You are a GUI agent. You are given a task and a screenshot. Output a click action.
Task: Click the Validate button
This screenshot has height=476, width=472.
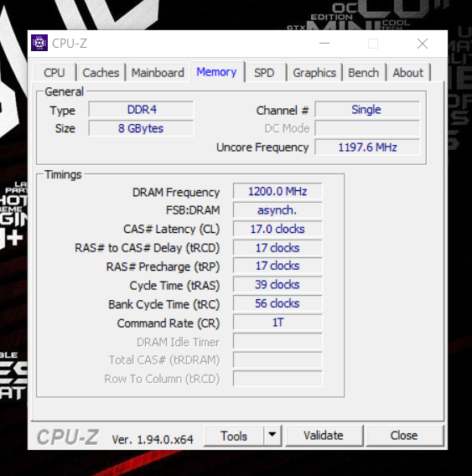click(x=324, y=436)
